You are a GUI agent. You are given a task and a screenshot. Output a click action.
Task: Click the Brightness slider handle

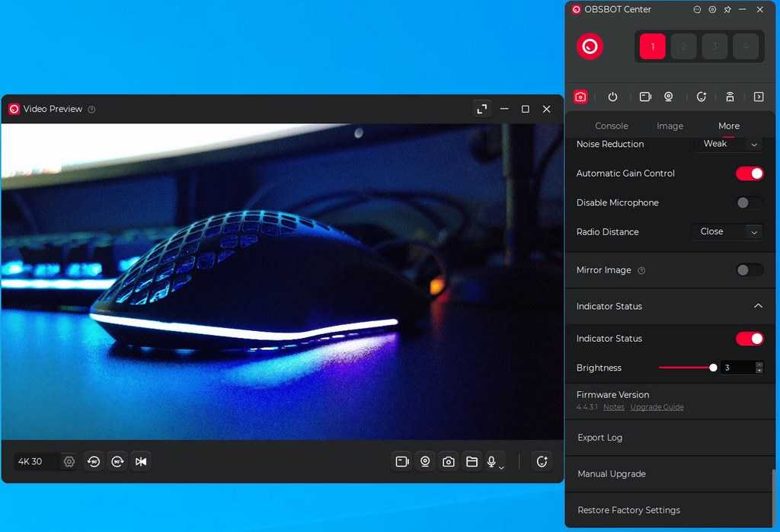713,368
